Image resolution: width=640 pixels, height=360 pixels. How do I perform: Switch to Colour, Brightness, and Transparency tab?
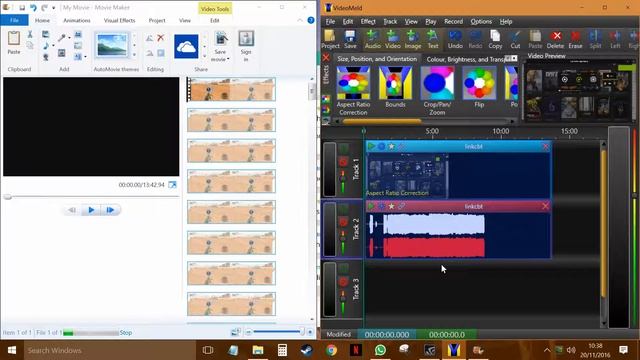(x=466, y=59)
